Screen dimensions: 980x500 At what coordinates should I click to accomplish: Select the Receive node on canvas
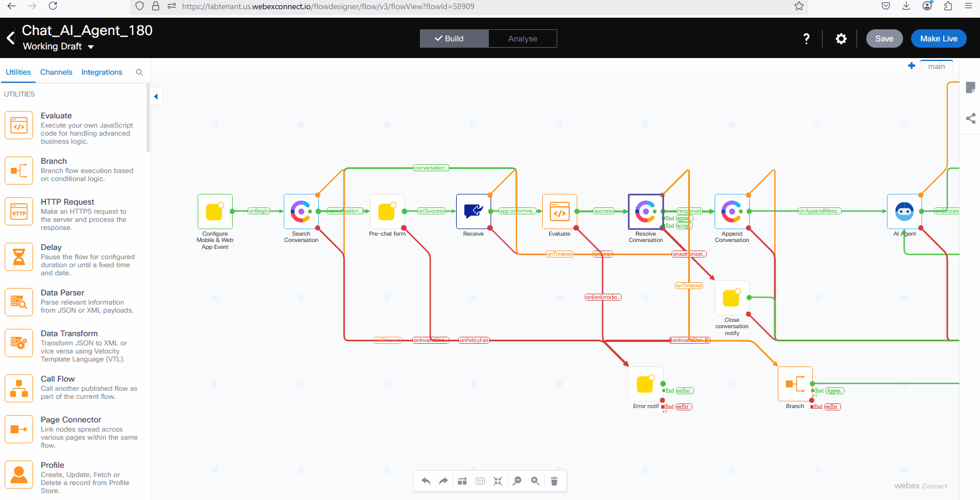pyautogui.click(x=473, y=211)
